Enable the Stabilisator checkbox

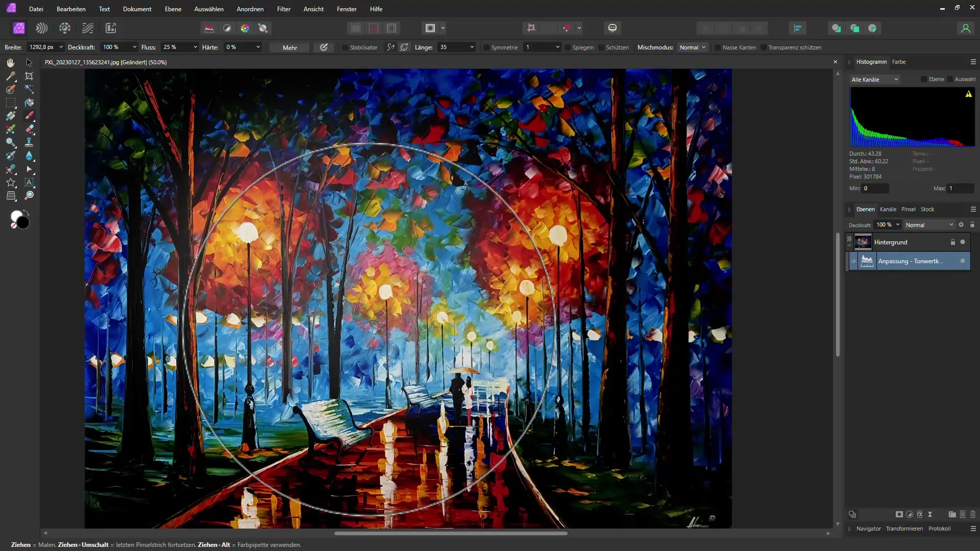(345, 47)
